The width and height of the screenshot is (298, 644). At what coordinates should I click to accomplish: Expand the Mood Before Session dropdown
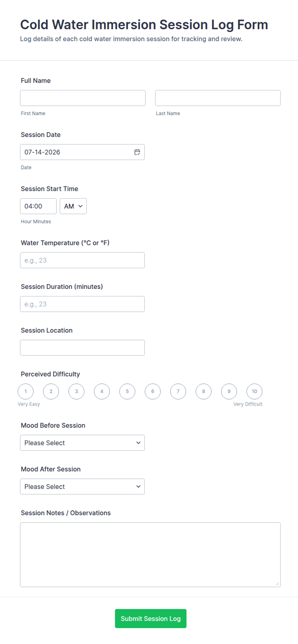point(82,443)
